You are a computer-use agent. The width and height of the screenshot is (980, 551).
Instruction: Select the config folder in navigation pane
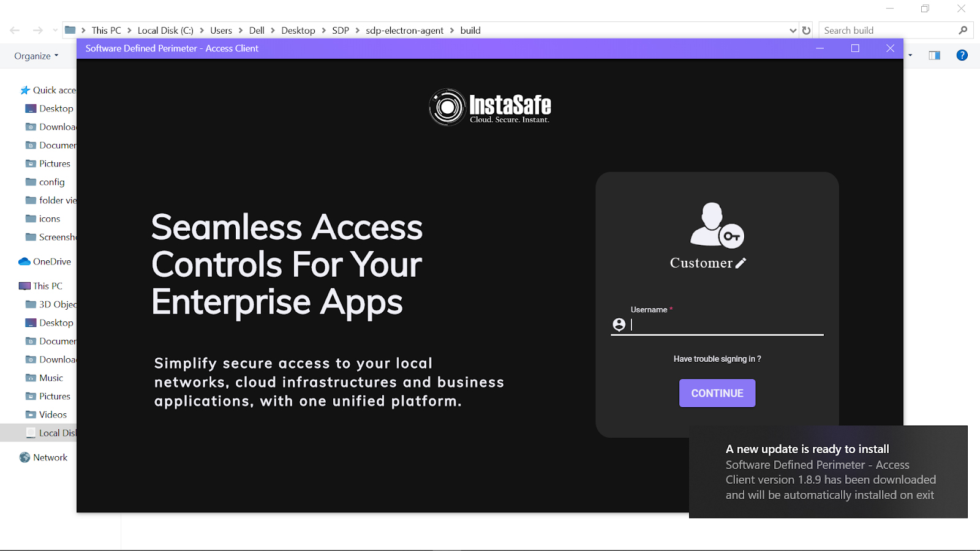click(x=45, y=182)
